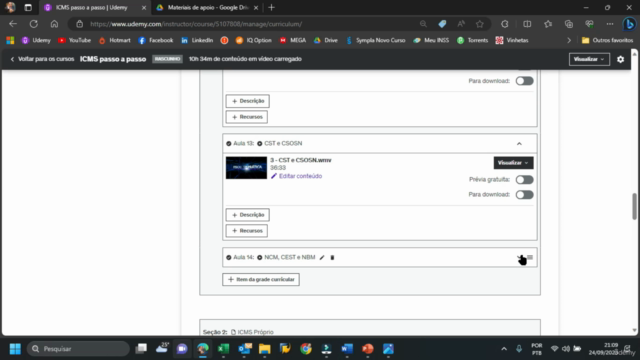Click the Pesquisar taskbar search box
The height and width of the screenshot is (360, 640).
pyautogui.click(x=78, y=349)
